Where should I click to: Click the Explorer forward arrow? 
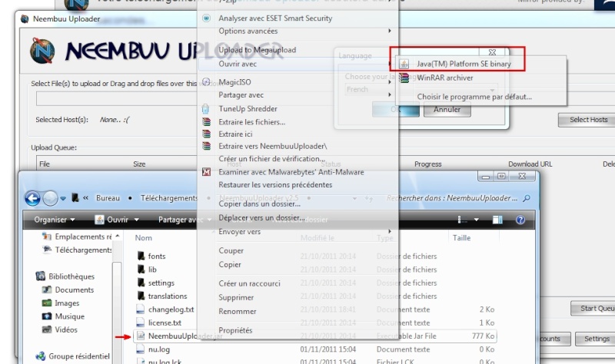point(50,198)
